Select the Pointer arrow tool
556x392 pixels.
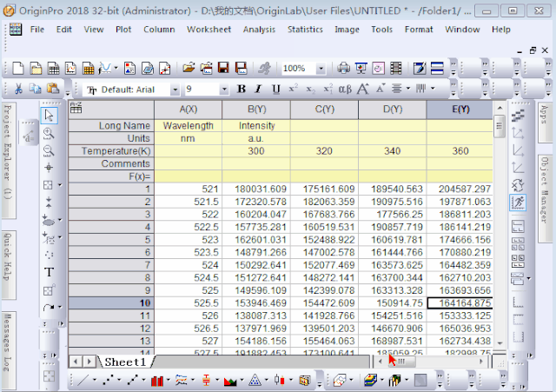point(50,115)
